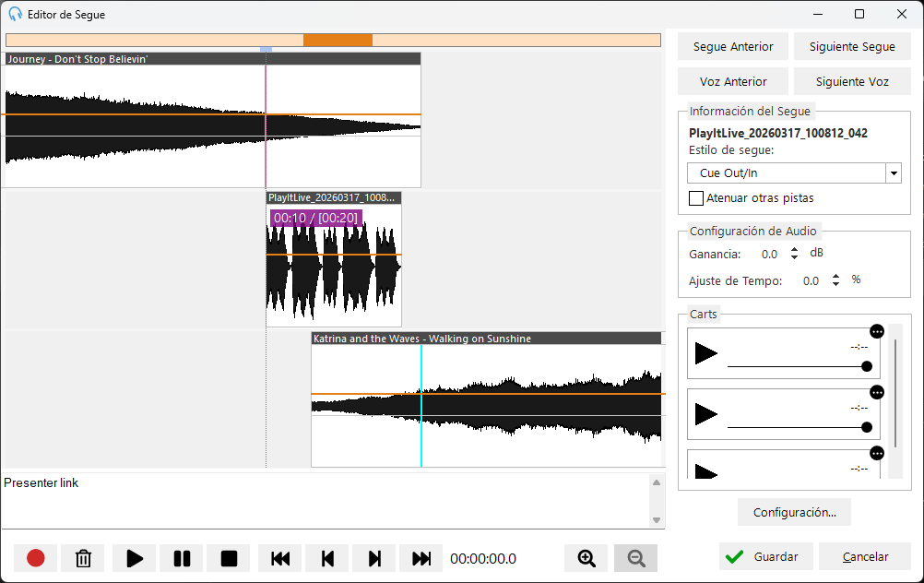Go to Segue Anterior

point(733,46)
